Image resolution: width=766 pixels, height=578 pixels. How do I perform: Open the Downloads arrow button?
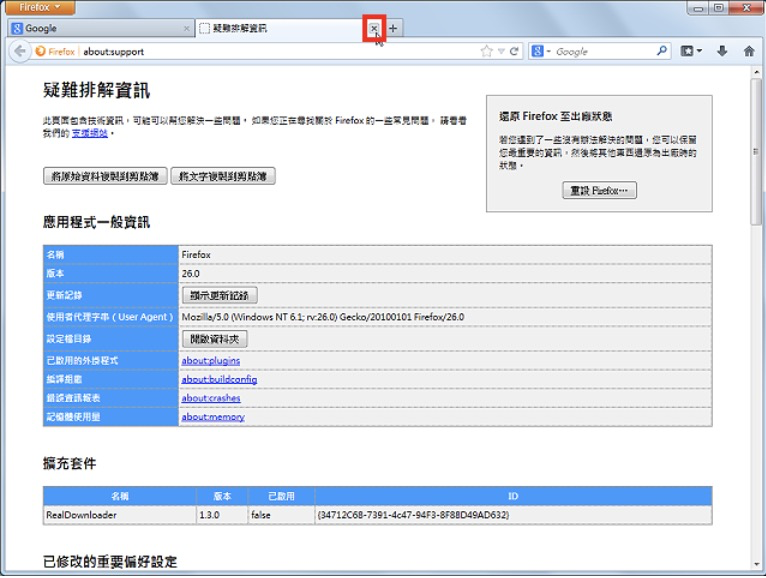722,51
